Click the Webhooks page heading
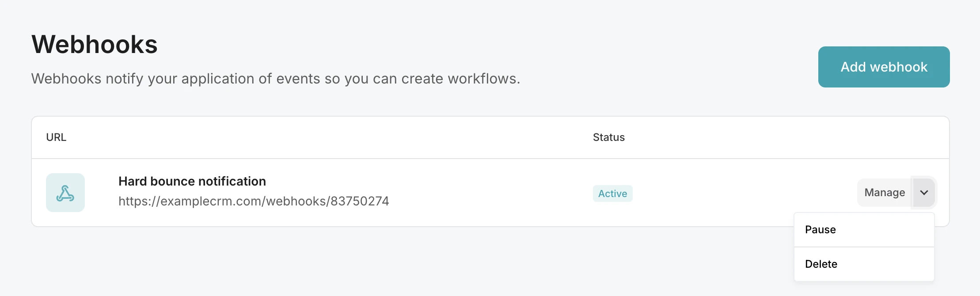Viewport: 980px width, 296px height. 95,44
